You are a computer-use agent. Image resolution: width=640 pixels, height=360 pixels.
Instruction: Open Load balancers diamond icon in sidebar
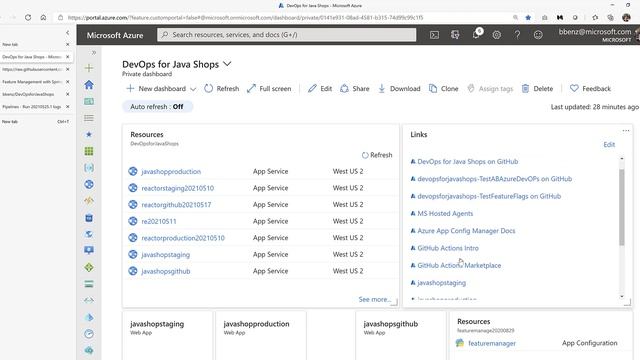pyautogui.click(x=89, y=267)
